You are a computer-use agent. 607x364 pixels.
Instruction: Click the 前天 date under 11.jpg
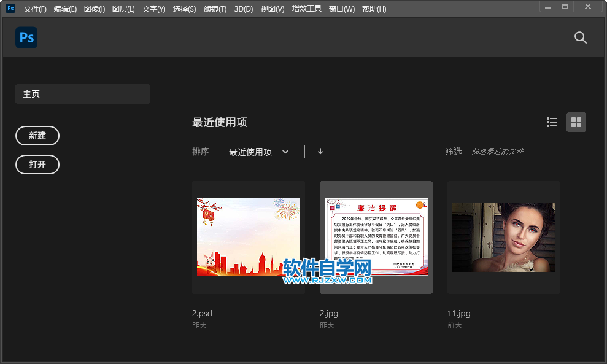(x=455, y=325)
